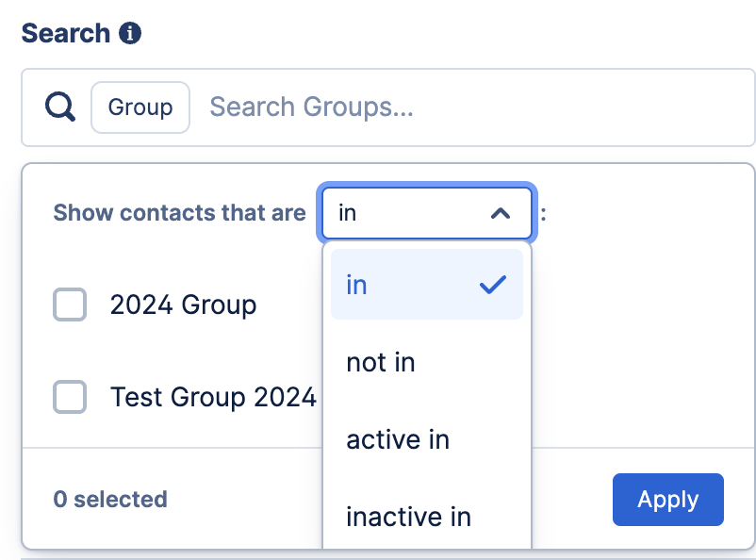
Task: Click the info icon beside Search heading
Action: (130, 33)
